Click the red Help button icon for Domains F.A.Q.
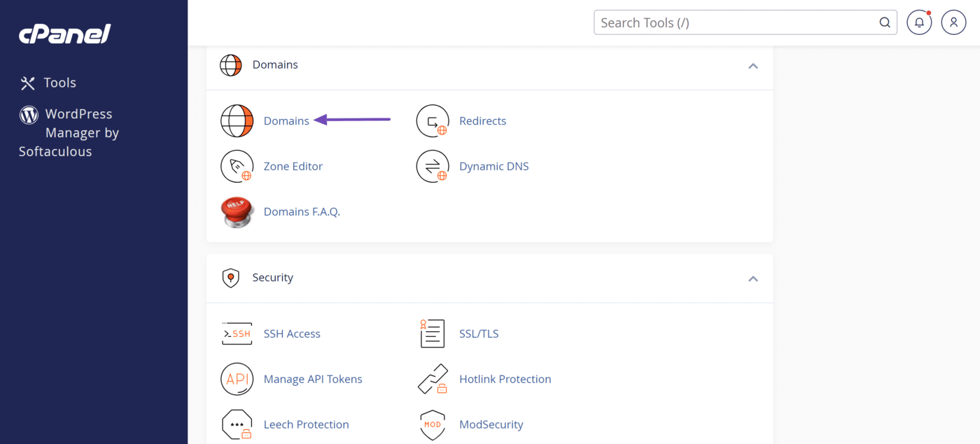This screenshot has height=444, width=980. (237, 211)
